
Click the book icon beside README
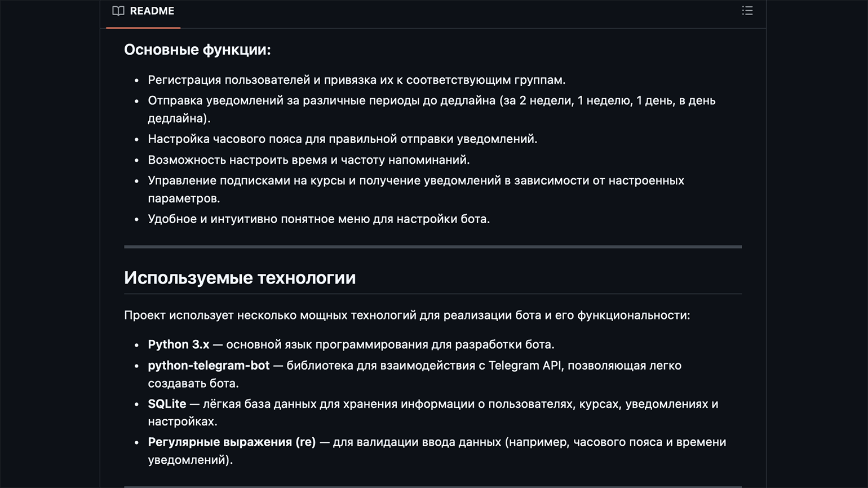(x=118, y=11)
